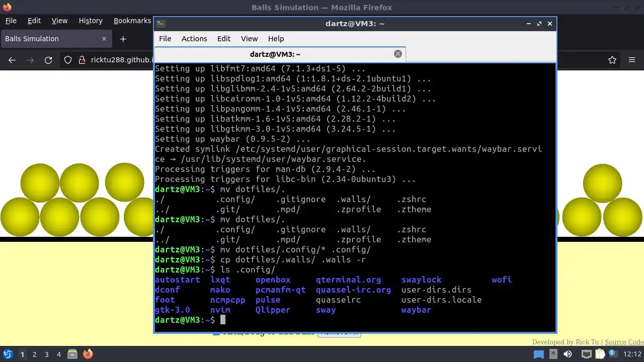Click the 12:12 panel clock
Screen dimensions: 644x362
click(x=632, y=354)
